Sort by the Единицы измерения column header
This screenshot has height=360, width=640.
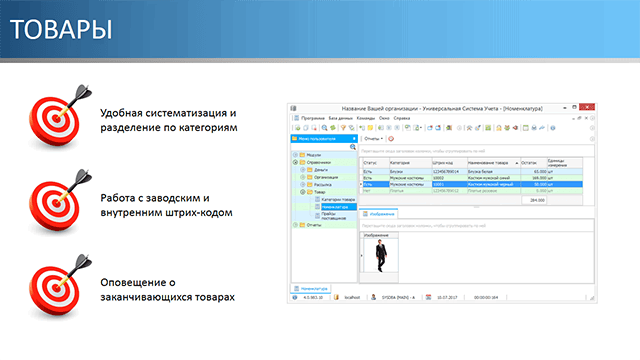pyautogui.click(x=564, y=163)
